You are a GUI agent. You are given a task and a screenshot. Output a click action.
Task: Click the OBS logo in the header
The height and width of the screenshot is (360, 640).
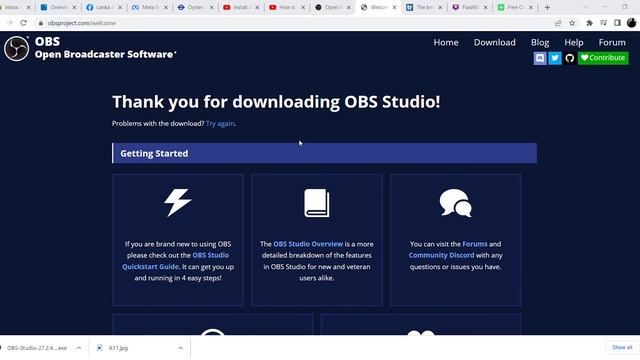tap(17, 48)
